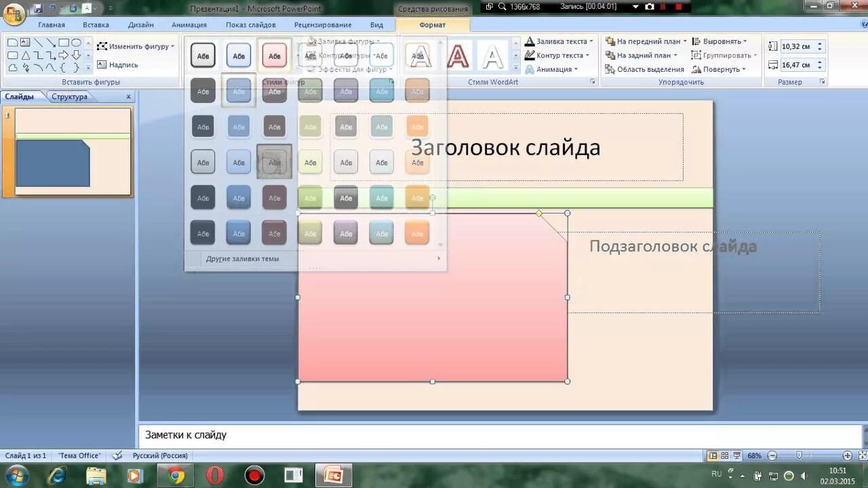
Task: Pick the oval shape in the shapes gallery
Action: (x=76, y=43)
